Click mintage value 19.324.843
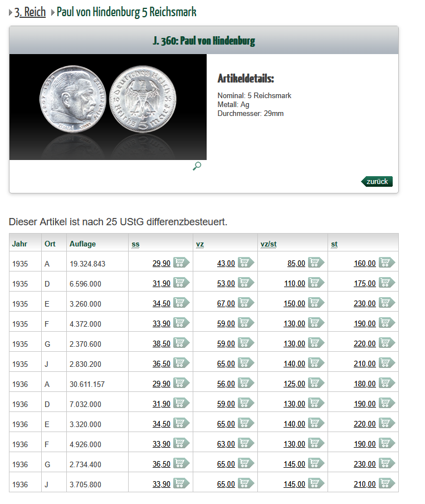The width and height of the screenshot is (425, 504). 87,264
